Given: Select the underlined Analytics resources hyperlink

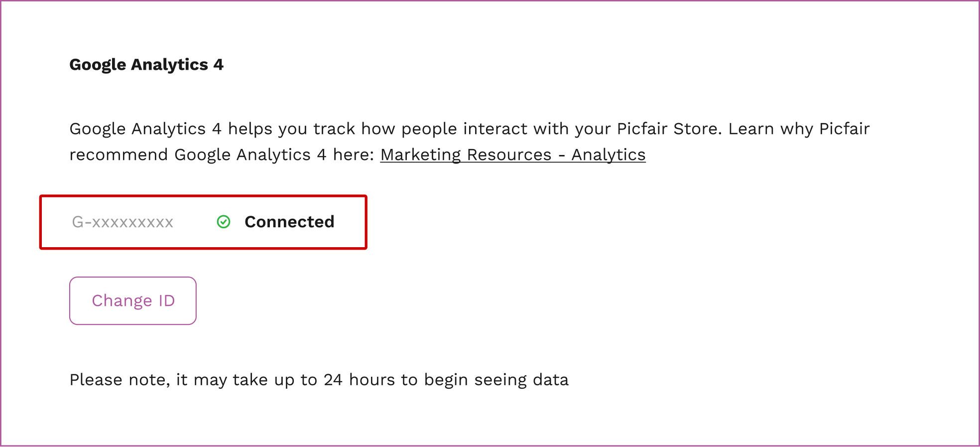Looking at the screenshot, I should [513, 155].
